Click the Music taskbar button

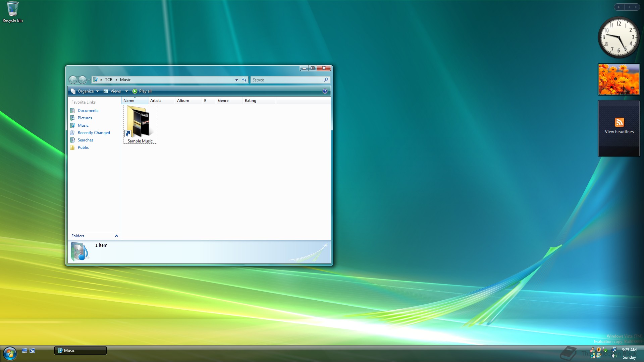[x=80, y=350]
